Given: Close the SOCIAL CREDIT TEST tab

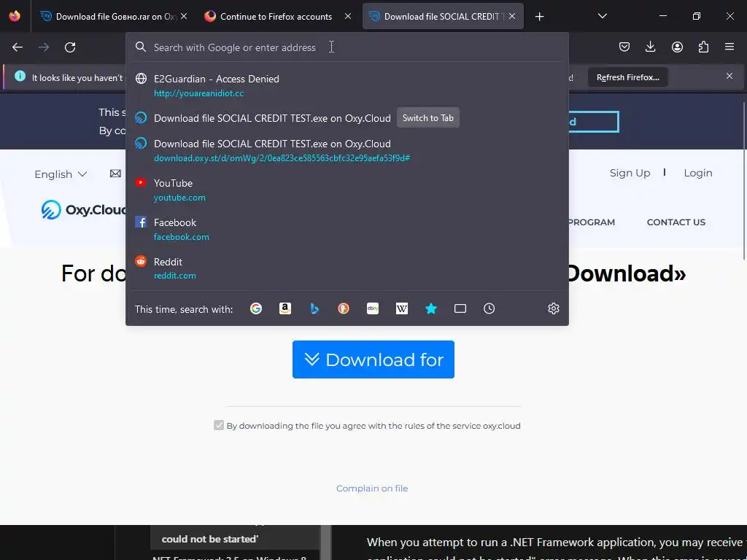Looking at the screenshot, I should point(512,16).
